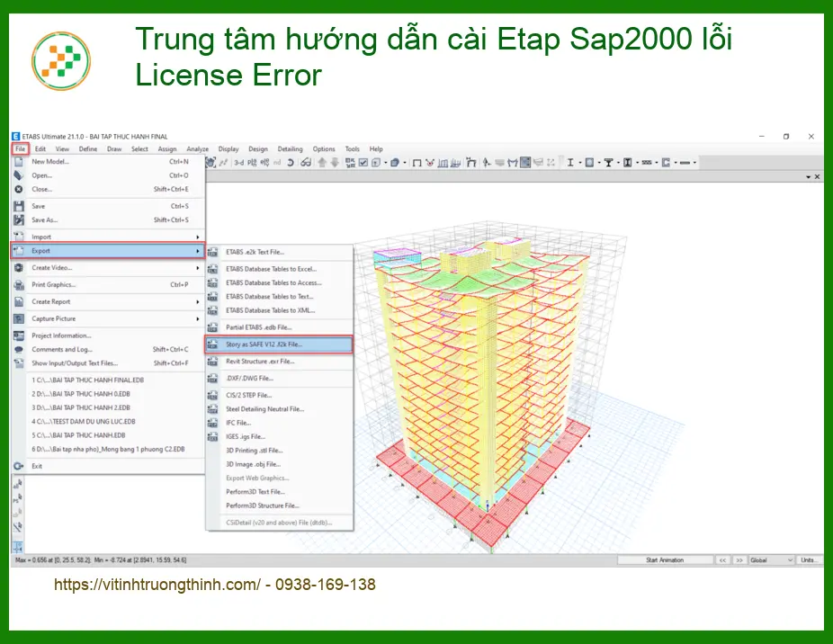This screenshot has width=833, height=644.
Task: Click the << previous step button
Action: click(x=722, y=560)
